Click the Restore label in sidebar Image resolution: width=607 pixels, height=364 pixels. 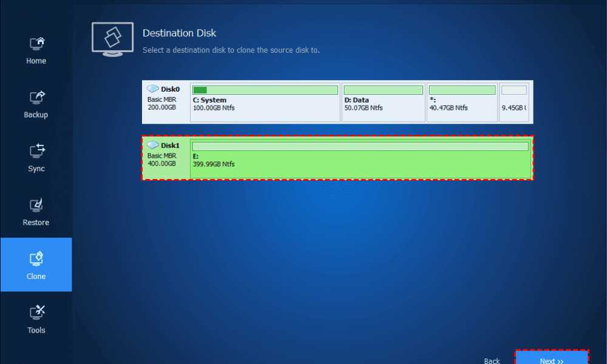pyautogui.click(x=36, y=223)
